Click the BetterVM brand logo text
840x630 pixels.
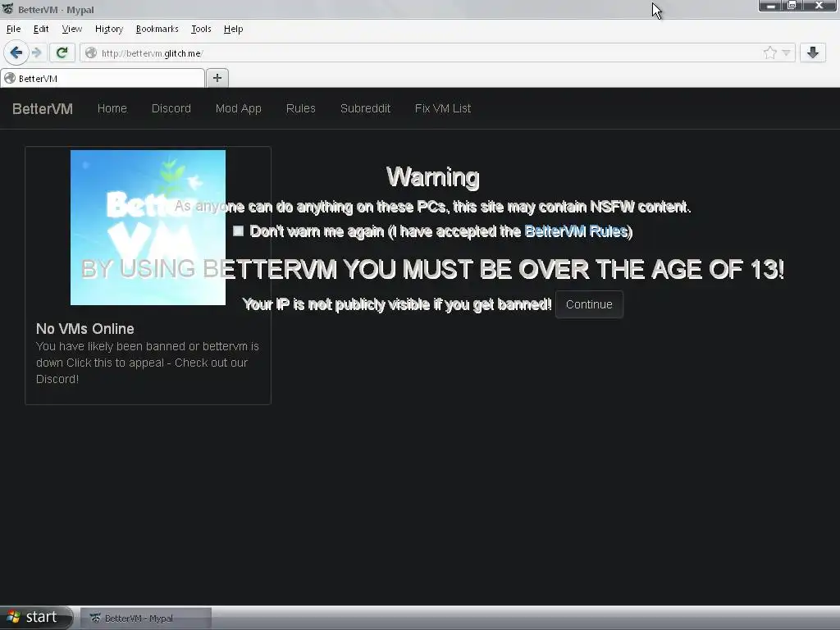[x=43, y=109]
